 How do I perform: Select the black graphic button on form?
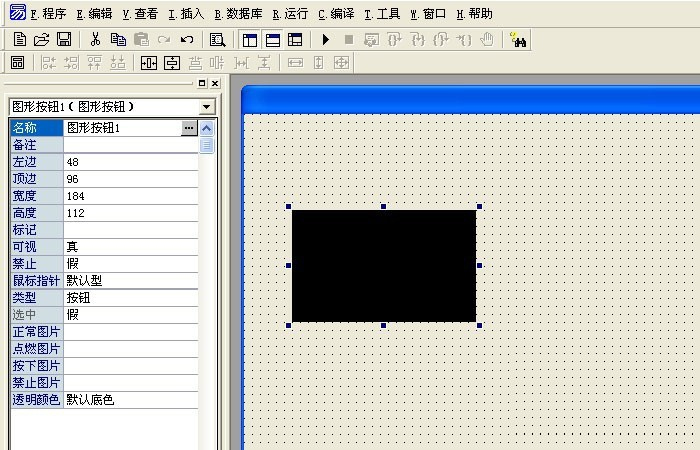coord(384,266)
